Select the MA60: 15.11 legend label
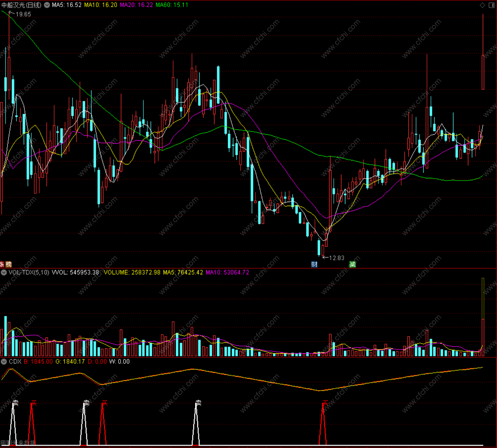The width and height of the screenshot is (497, 448). click(x=172, y=5)
